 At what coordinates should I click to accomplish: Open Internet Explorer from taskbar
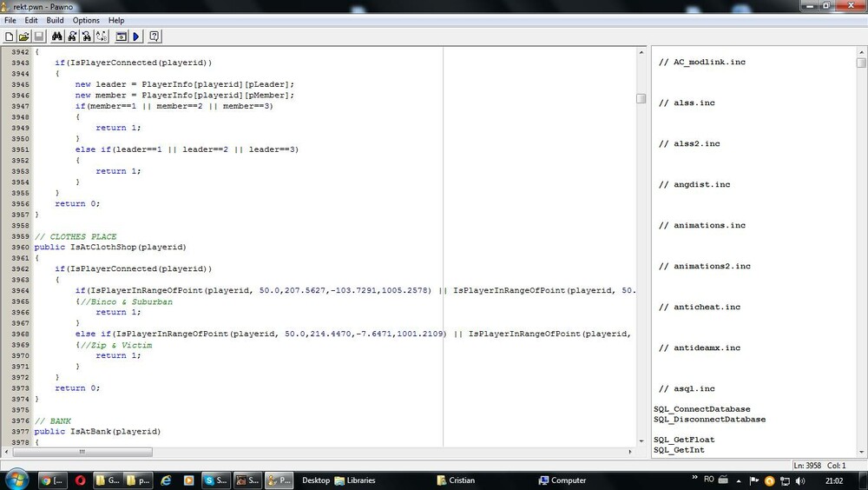pyautogui.click(x=166, y=480)
